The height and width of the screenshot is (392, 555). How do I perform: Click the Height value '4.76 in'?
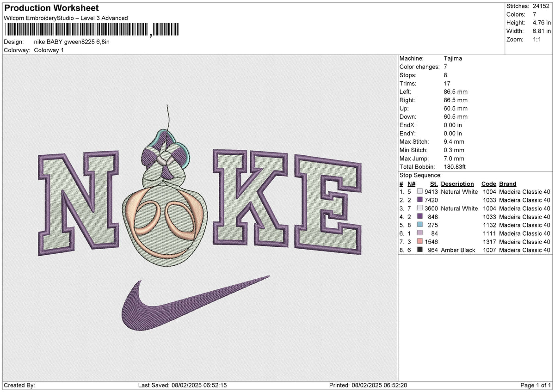click(x=542, y=23)
